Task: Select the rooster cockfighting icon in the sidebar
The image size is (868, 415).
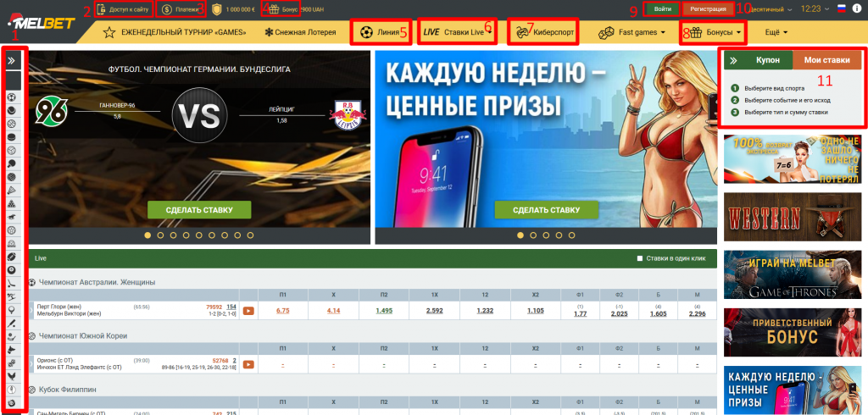Action: coord(11,376)
